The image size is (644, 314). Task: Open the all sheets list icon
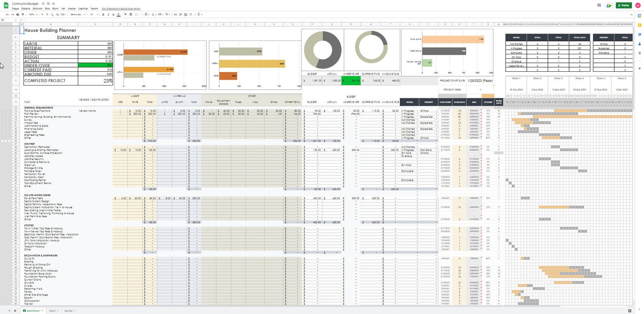tap(15, 311)
